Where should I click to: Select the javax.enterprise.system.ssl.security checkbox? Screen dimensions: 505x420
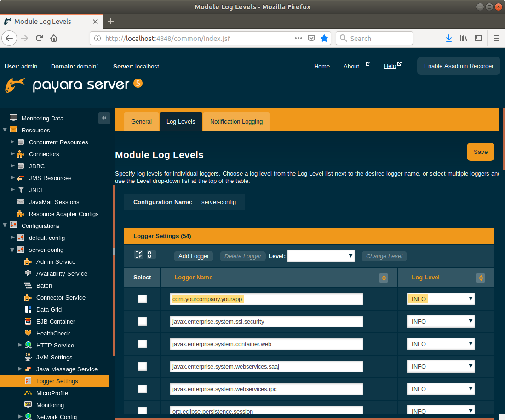click(142, 322)
